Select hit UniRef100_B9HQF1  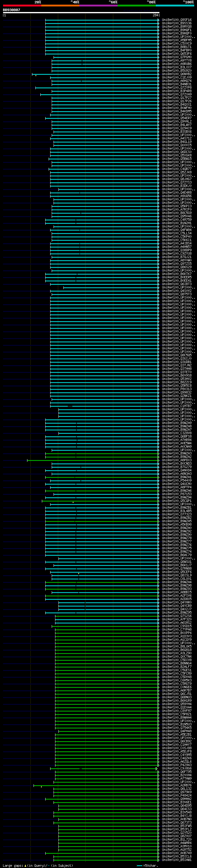coord(177,30)
